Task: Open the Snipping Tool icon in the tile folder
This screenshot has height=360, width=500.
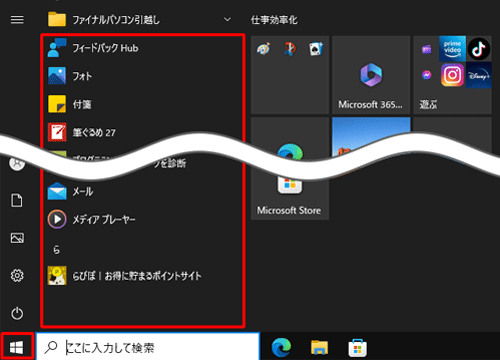Action: point(290,49)
